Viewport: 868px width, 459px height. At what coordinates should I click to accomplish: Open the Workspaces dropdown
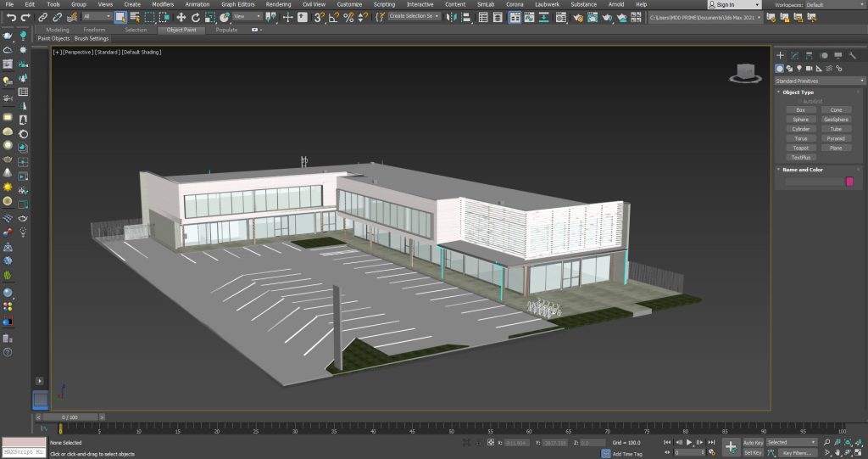[833, 4]
